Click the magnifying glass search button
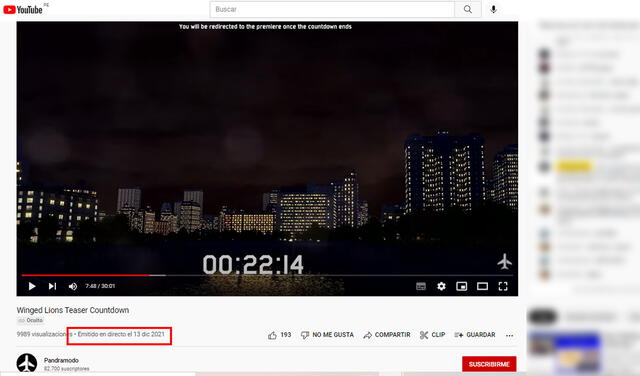This screenshot has width=640, height=376. click(468, 9)
